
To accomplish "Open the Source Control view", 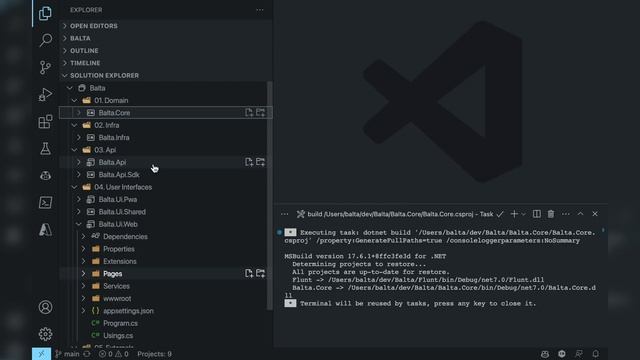I will click(45, 67).
